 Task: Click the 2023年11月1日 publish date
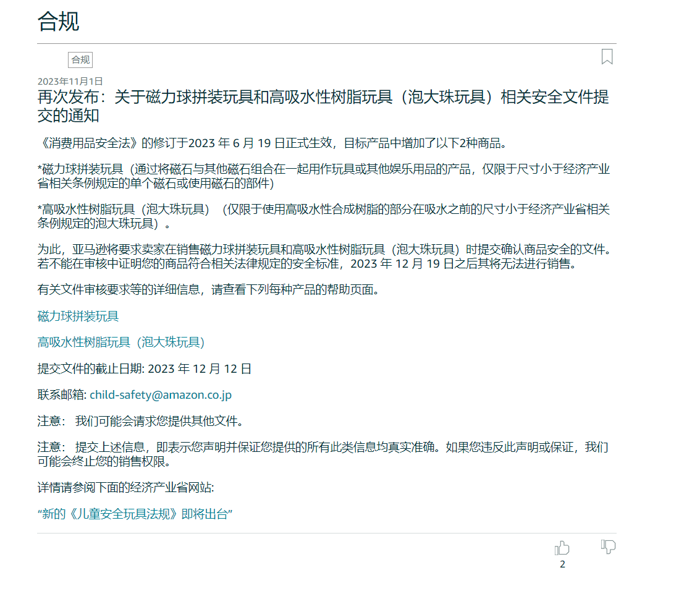click(x=70, y=81)
